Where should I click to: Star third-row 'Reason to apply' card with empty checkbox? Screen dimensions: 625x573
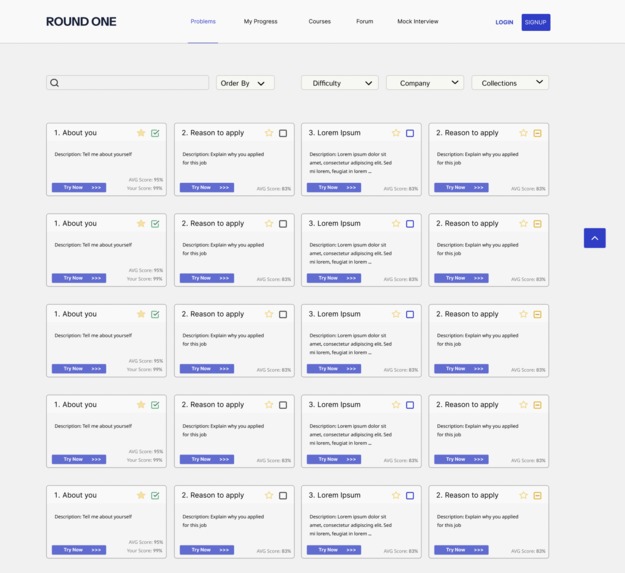(x=269, y=314)
